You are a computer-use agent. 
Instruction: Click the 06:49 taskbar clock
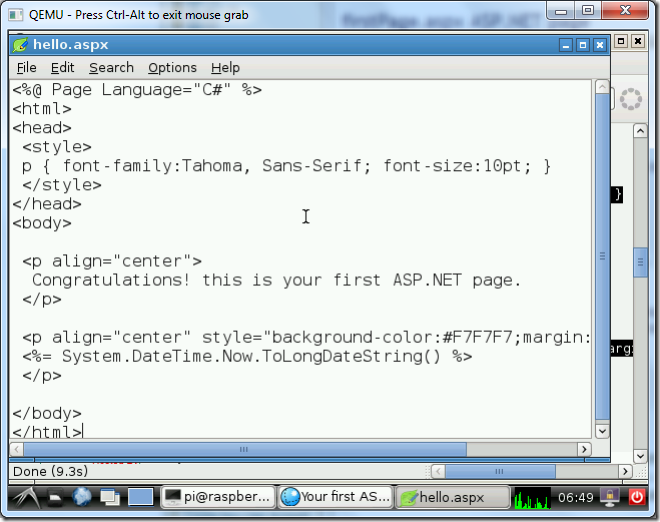pyautogui.click(x=575, y=498)
